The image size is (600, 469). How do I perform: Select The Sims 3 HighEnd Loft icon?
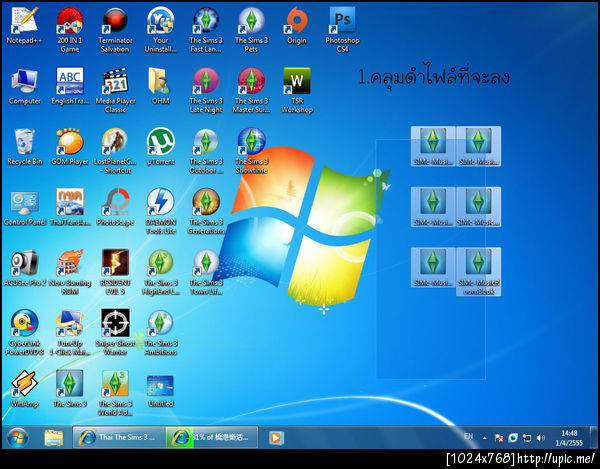tap(161, 272)
